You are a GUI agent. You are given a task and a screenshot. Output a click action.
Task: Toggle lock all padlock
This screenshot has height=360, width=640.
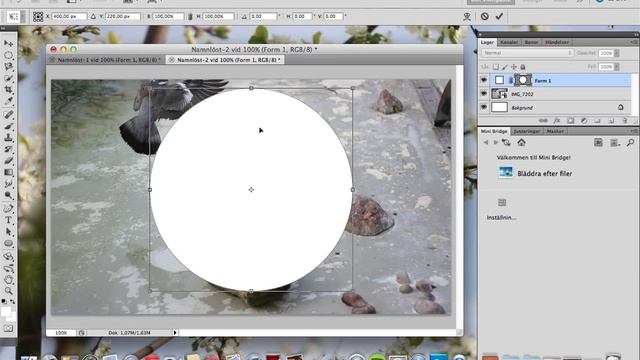[523, 67]
